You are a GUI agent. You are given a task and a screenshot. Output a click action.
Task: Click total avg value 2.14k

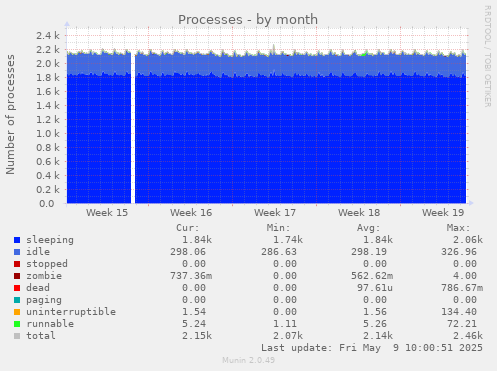[x=378, y=336]
